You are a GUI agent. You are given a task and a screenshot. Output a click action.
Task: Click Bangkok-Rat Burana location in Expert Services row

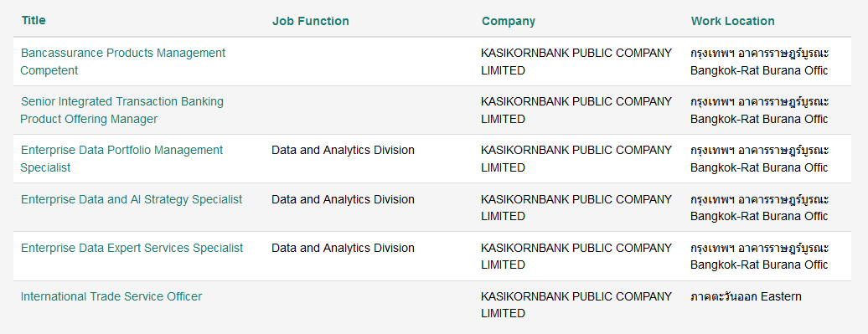[x=759, y=265]
